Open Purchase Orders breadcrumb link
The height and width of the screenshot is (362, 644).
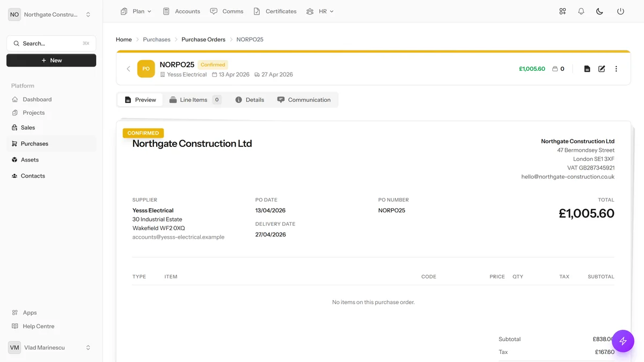(x=203, y=40)
